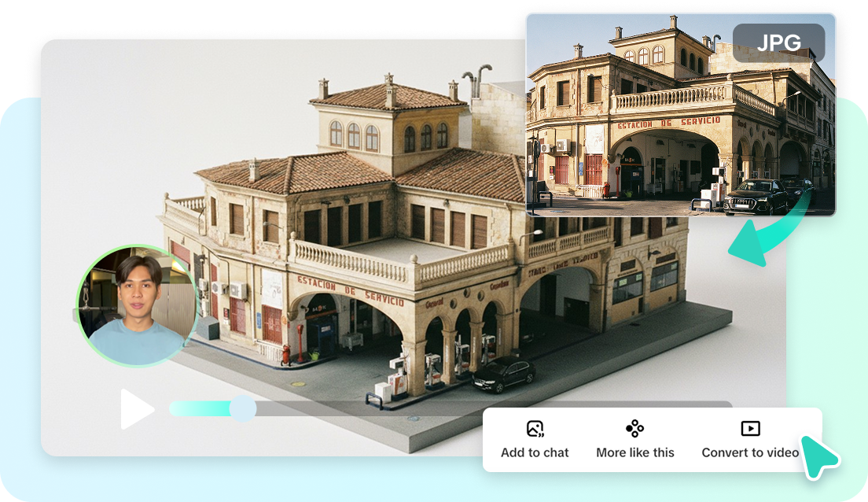The image size is (868, 502).
Task: Click the Convert to video icon
Action: click(751, 428)
